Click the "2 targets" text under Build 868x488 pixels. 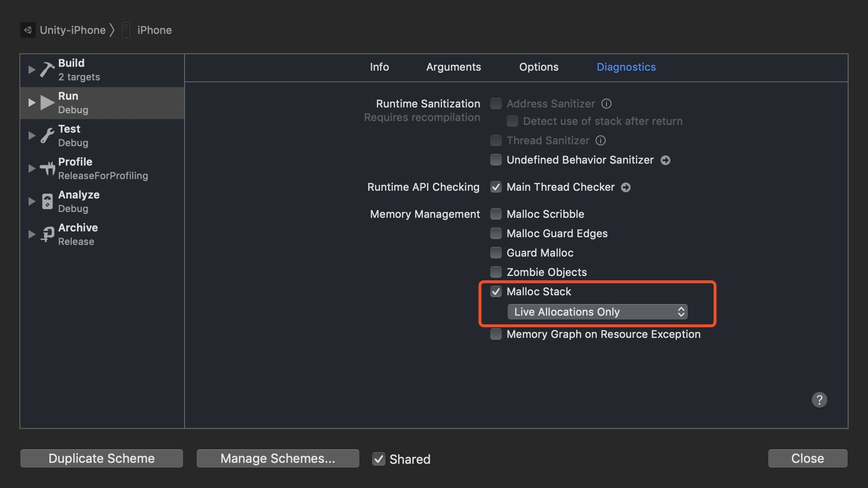pyautogui.click(x=79, y=77)
